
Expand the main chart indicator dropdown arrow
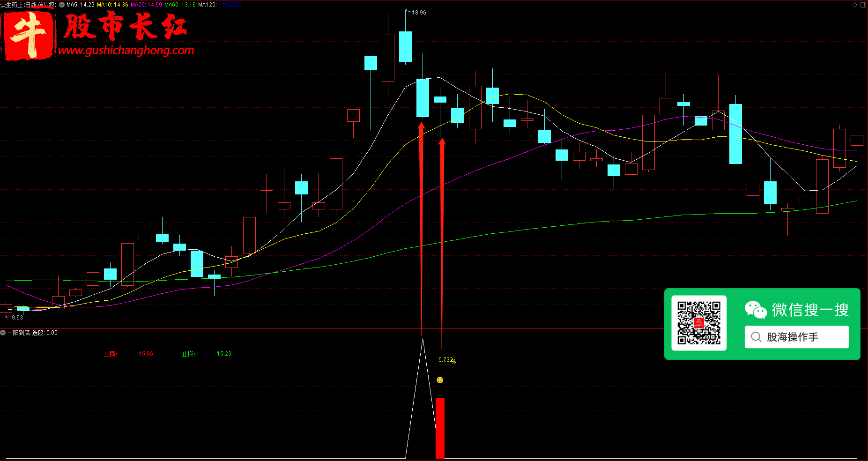[x=62, y=5]
